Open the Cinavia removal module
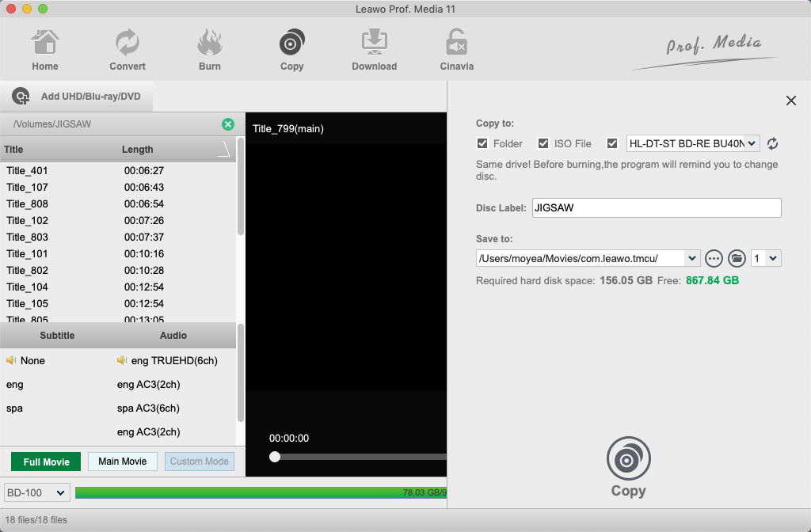This screenshot has width=811, height=532. (456, 49)
